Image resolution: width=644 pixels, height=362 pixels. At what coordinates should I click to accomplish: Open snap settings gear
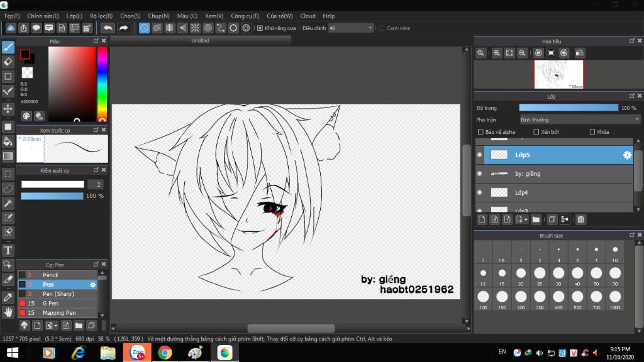coord(246,28)
